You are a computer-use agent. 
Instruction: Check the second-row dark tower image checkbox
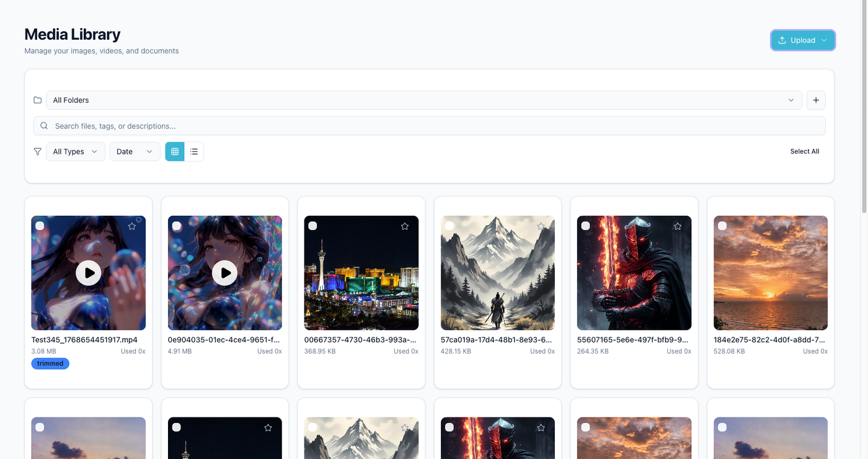tap(176, 427)
